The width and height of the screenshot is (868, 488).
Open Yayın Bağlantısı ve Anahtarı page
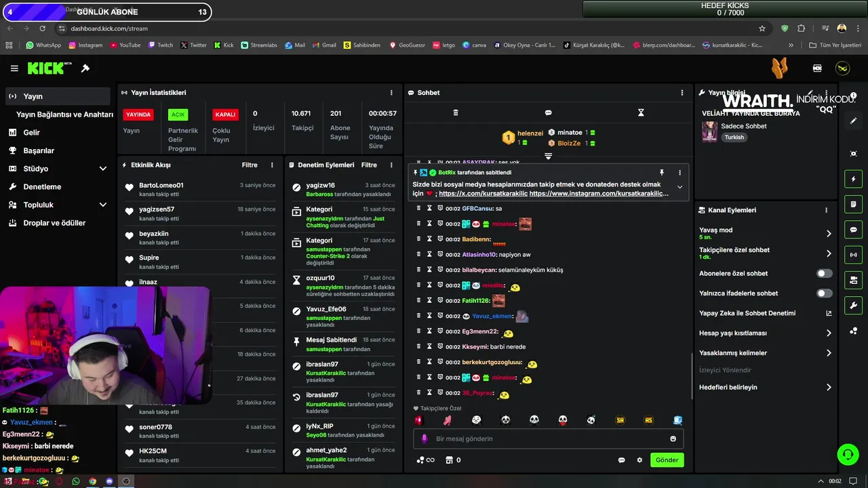[x=64, y=115]
